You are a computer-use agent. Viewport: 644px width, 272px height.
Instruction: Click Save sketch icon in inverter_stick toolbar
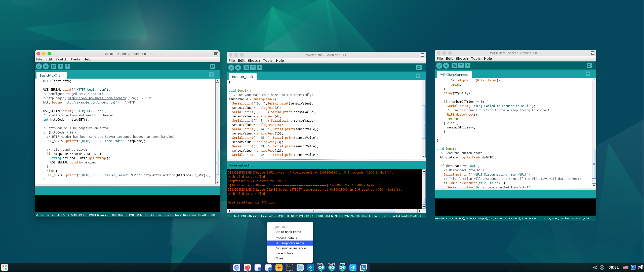(x=260, y=67)
